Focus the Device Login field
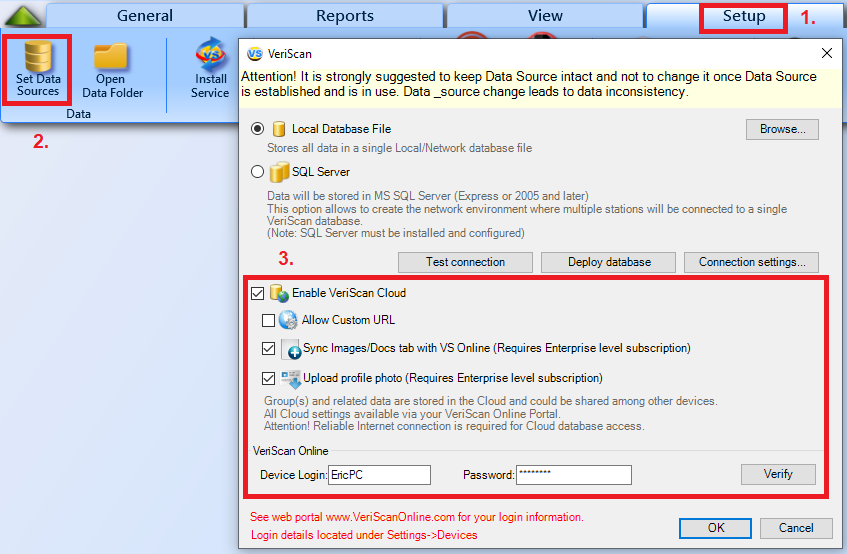This screenshot has height=554, width=847. click(x=379, y=475)
